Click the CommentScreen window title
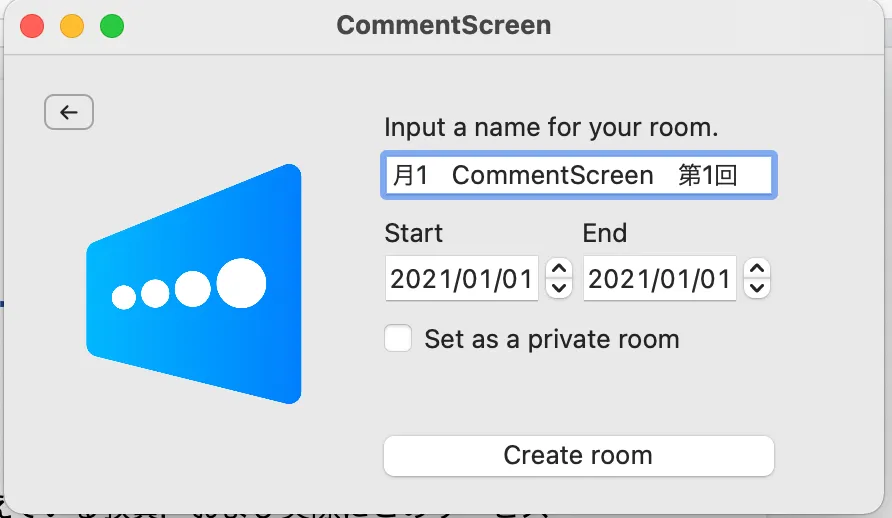892x518 pixels. point(443,25)
